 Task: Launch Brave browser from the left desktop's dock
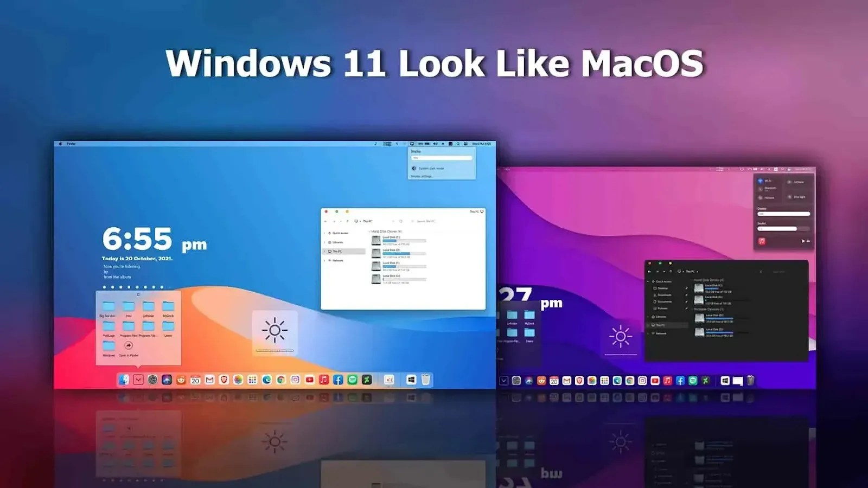(224, 380)
